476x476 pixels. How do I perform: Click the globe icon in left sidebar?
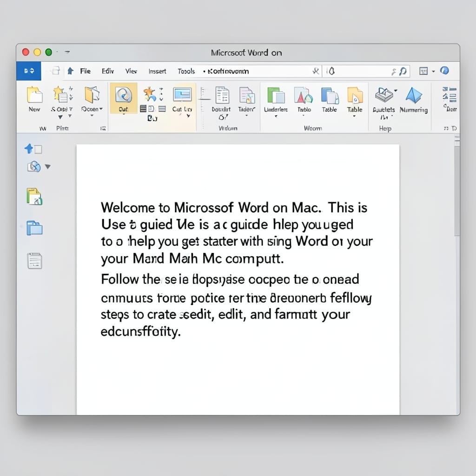click(x=34, y=167)
